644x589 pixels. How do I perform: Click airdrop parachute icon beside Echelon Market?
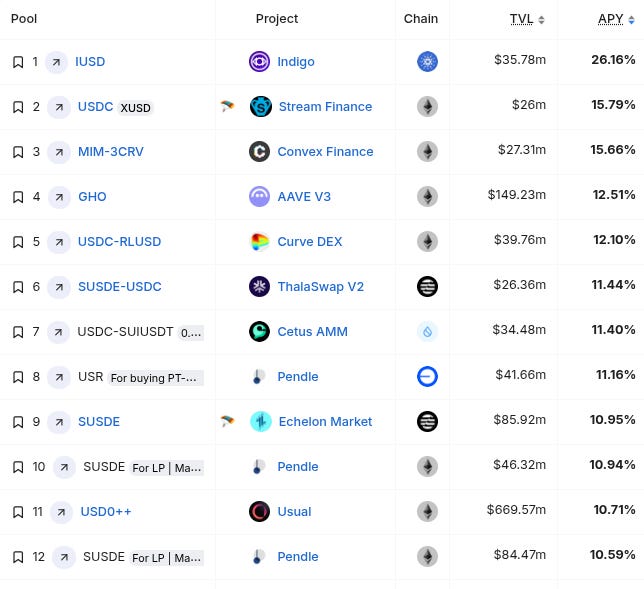[227, 421]
